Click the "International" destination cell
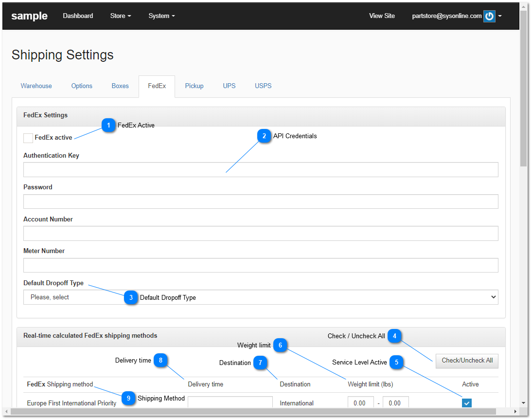The image size is (532, 420). coord(297,403)
